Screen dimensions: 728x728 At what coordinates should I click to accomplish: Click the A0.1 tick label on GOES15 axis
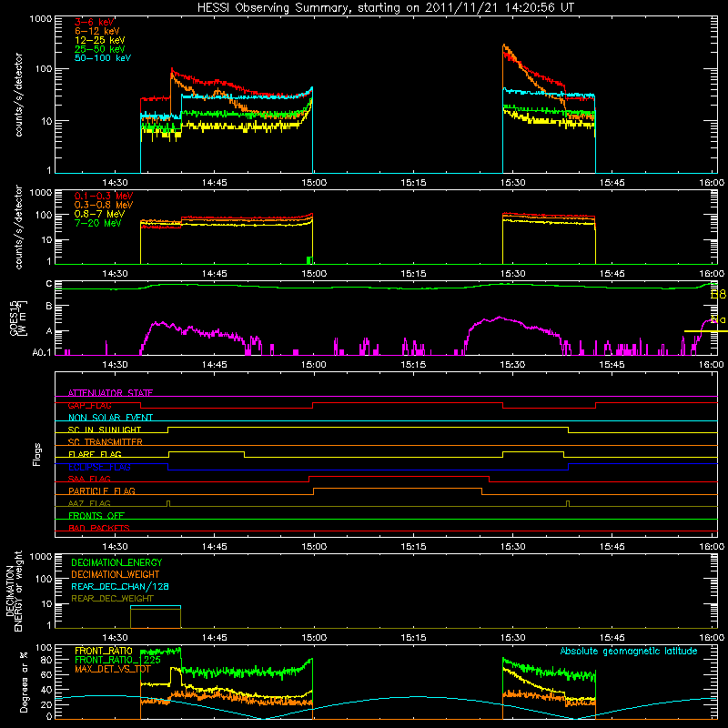click(41, 353)
